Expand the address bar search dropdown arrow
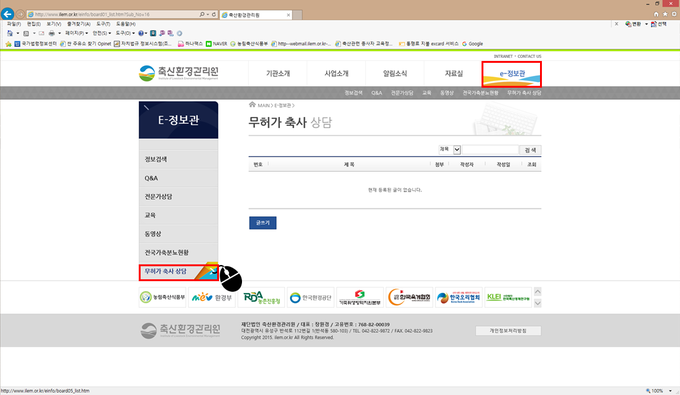The height and width of the screenshot is (395, 680). (x=208, y=14)
